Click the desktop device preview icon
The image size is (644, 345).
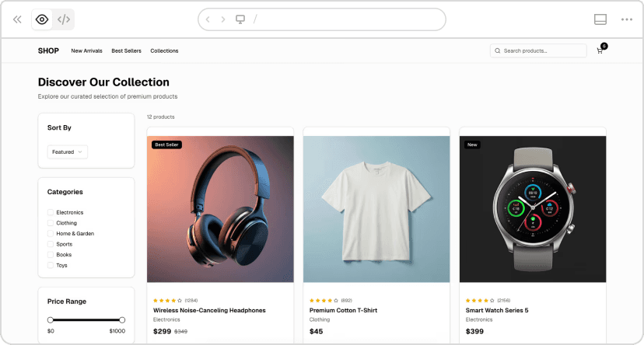pos(240,19)
